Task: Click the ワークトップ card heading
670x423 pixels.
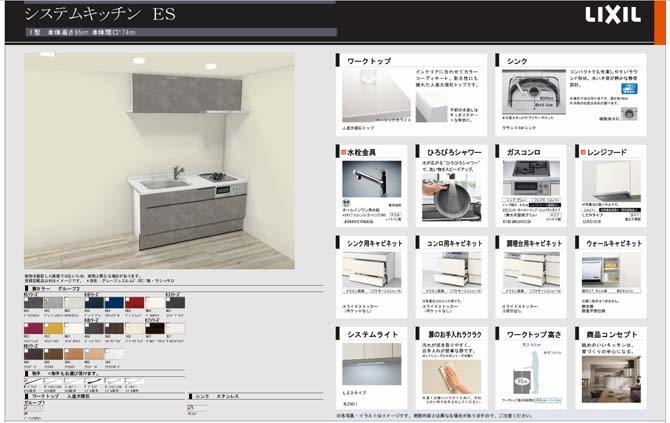Action: (369, 61)
